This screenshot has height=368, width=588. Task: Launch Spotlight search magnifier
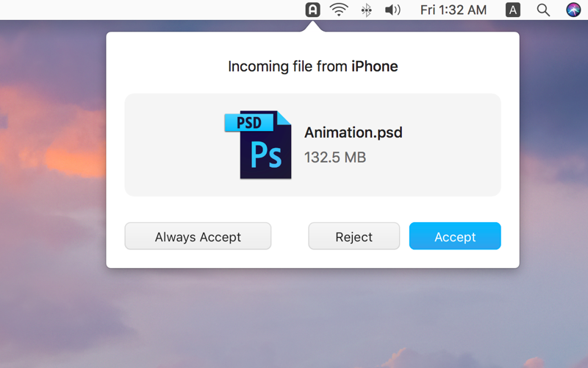tap(543, 10)
